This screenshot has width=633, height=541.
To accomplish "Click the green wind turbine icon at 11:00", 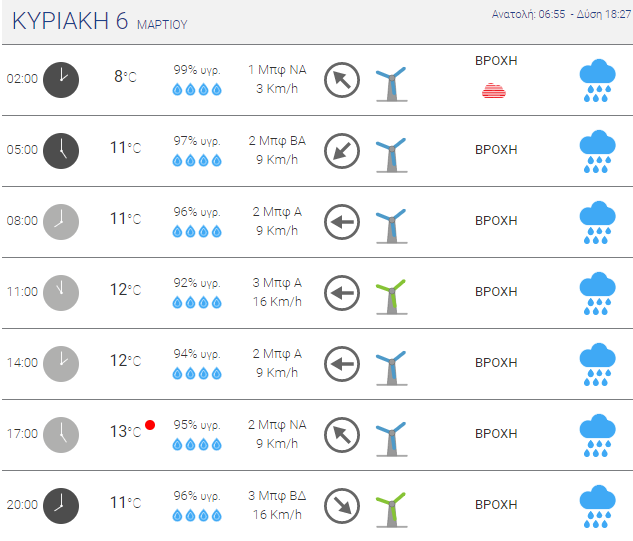I will pyautogui.click(x=391, y=297).
